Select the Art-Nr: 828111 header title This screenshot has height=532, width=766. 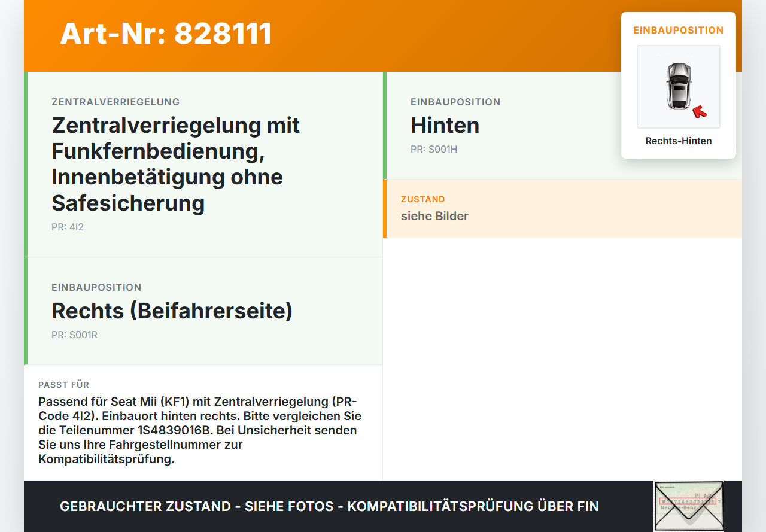point(166,34)
